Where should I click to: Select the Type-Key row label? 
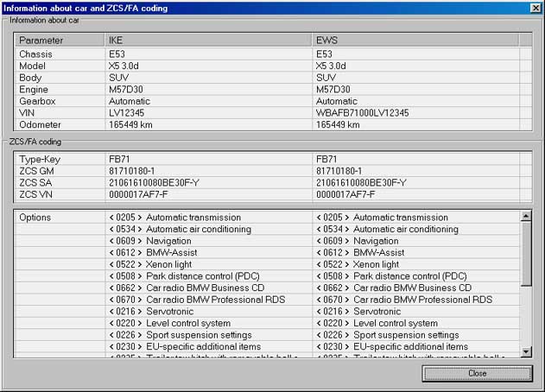coord(39,160)
